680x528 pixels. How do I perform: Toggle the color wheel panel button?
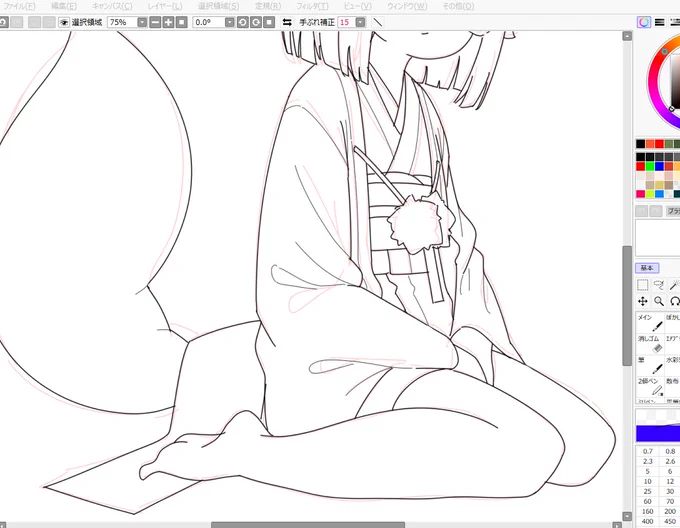pyautogui.click(x=644, y=22)
